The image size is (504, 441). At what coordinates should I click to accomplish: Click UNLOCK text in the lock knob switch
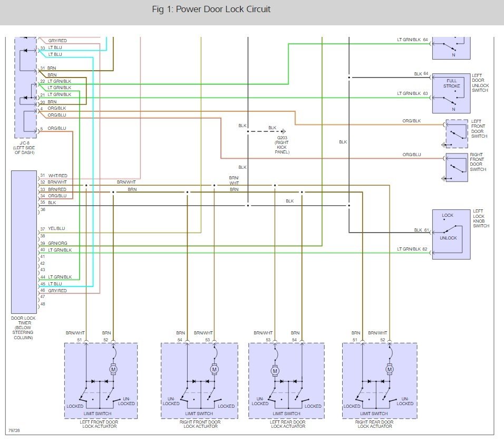pyautogui.click(x=448, y=238)
